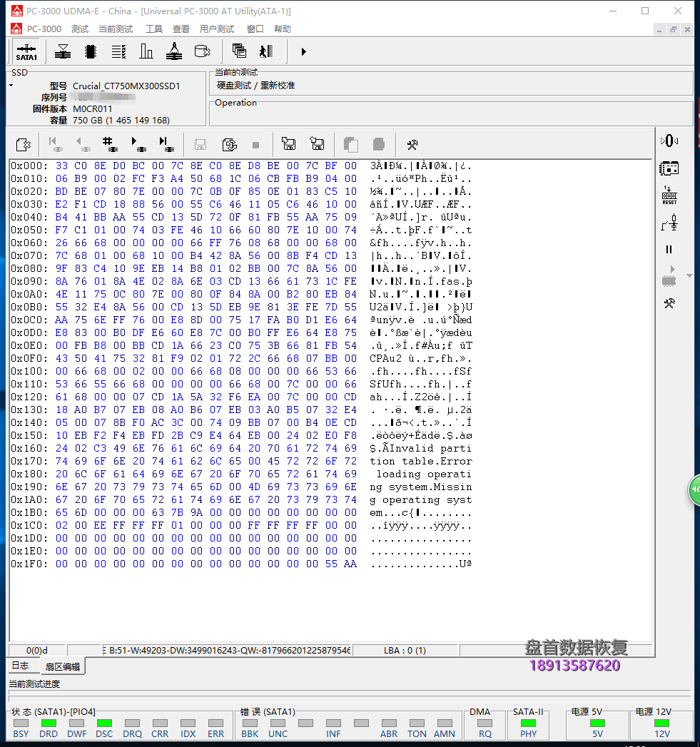Image resolution: width=700 pixels, height=747 pixels.
Task: Open the stacked windows icon in the top toolbar
Action: [239, 51]
